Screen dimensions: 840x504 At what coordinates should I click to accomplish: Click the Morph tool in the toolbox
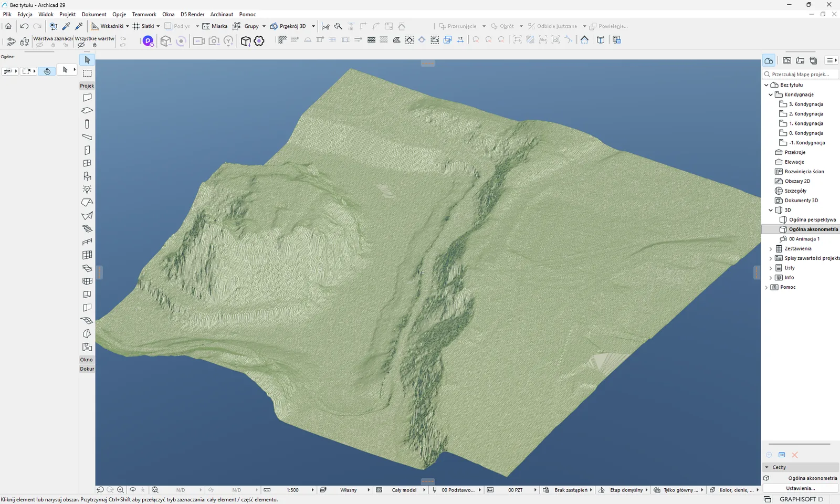tap(87, 334)
